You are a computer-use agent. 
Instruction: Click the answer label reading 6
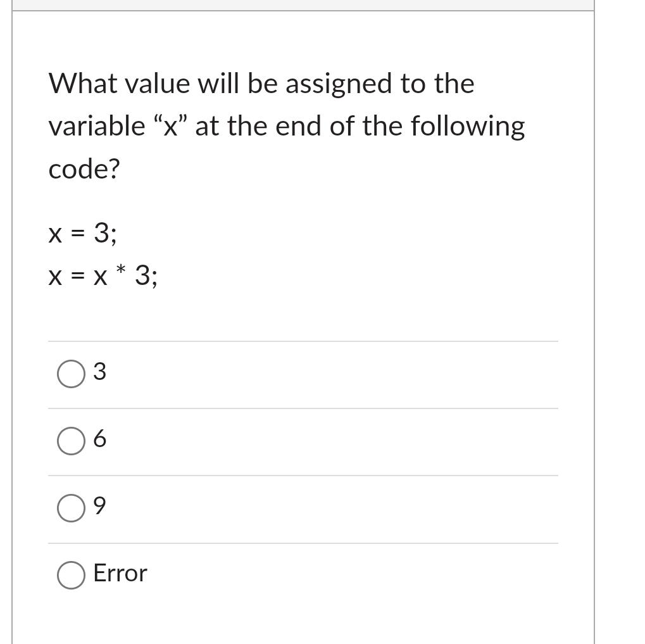click(x=100, y=439)
